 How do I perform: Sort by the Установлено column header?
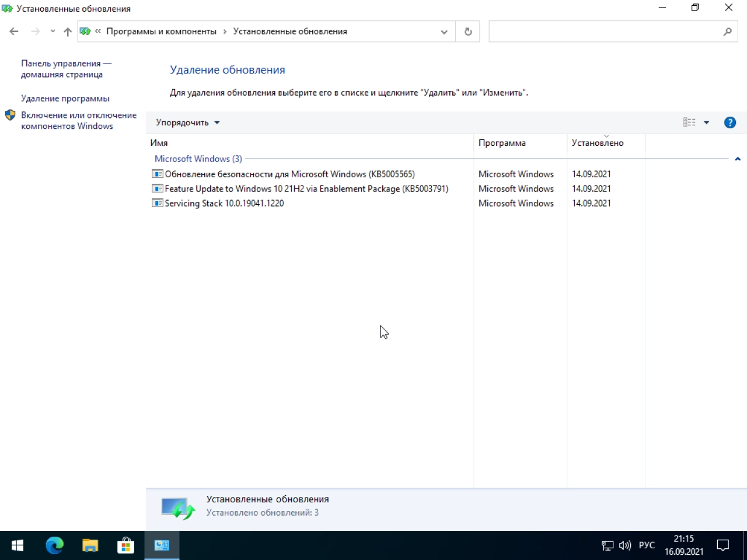point(606,143)
